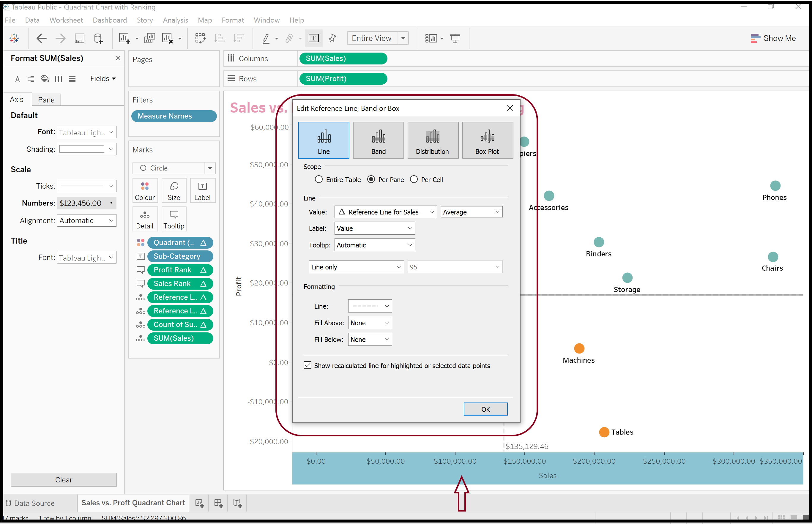Click the Swap rows and columns icon
This screenshot has height=524, width=812.
(x=201, y=38)
